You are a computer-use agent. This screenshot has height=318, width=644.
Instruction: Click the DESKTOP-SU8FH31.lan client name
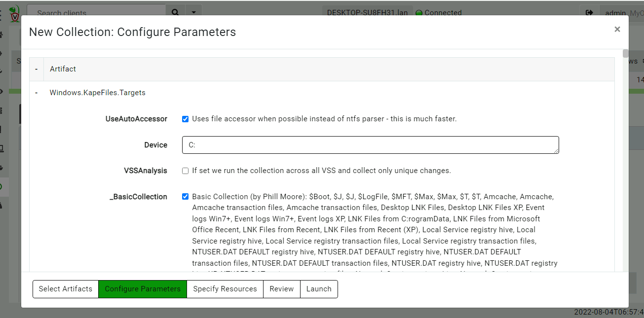(367, 13)
